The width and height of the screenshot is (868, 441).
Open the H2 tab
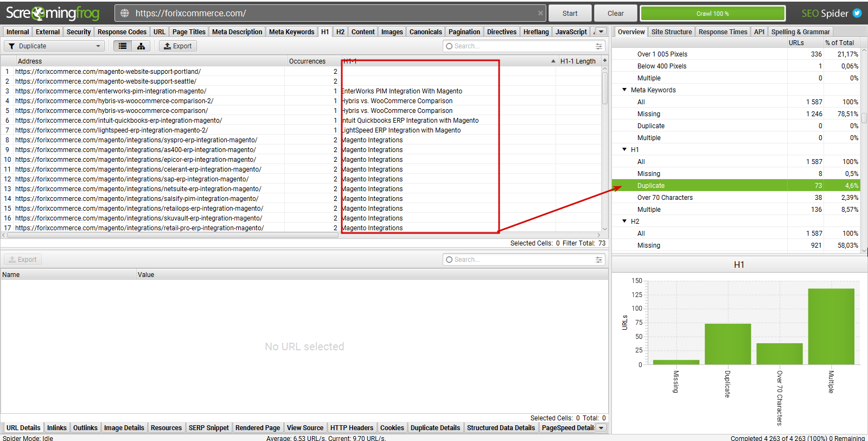tap(340, 31)
